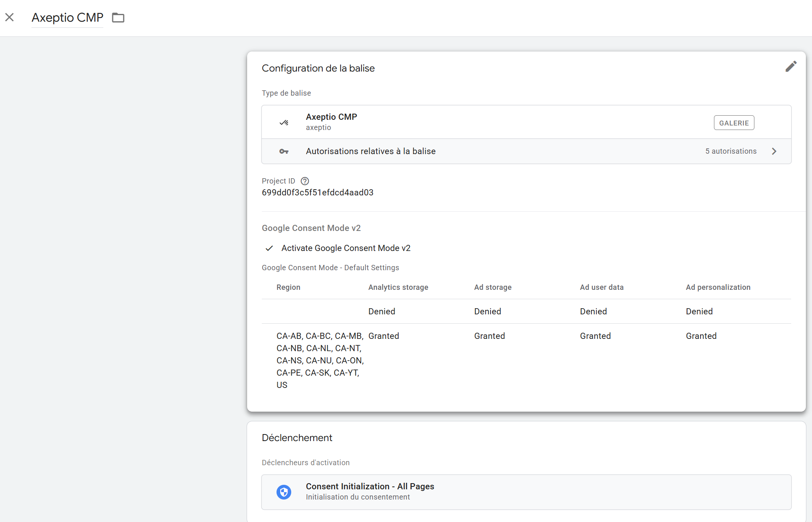Close the Axeptio CMP tag editor
Screen dimensions: 812x522
click(9, 17)
